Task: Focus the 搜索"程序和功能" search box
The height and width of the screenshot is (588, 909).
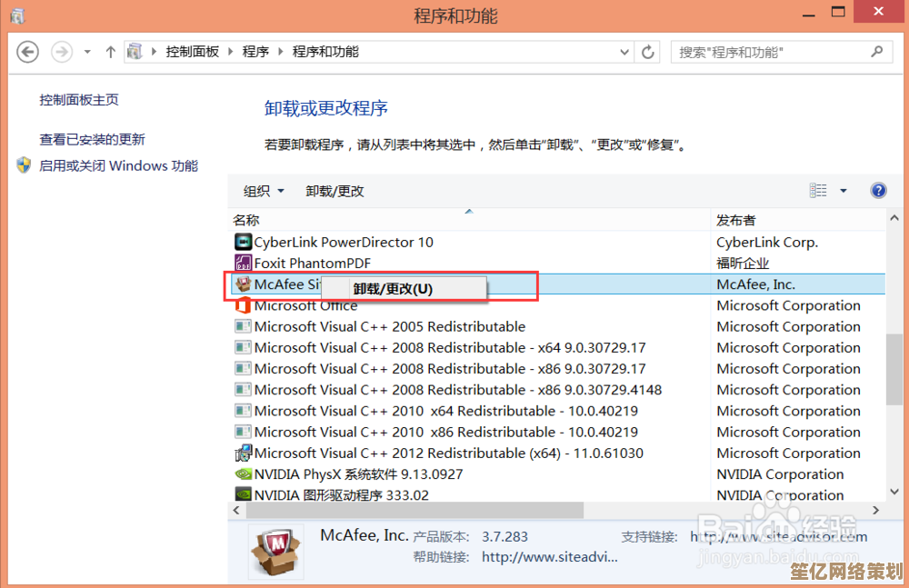Action: point(781,52)
